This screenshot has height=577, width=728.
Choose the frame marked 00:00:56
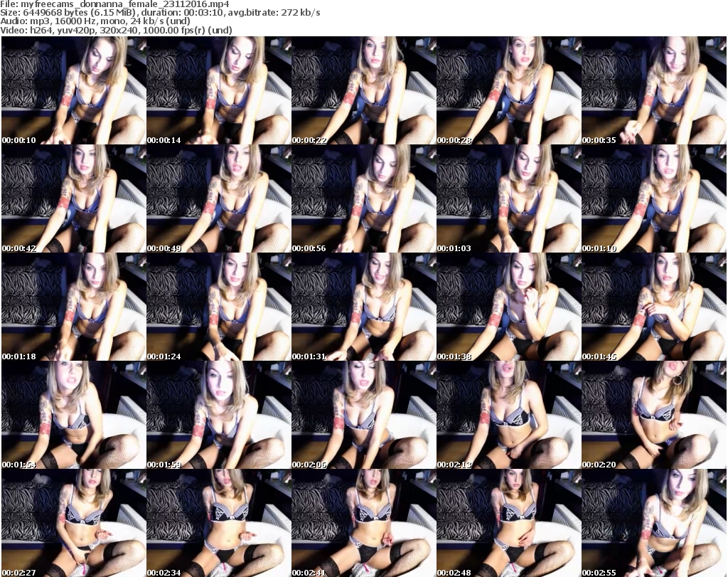[363, 198]
